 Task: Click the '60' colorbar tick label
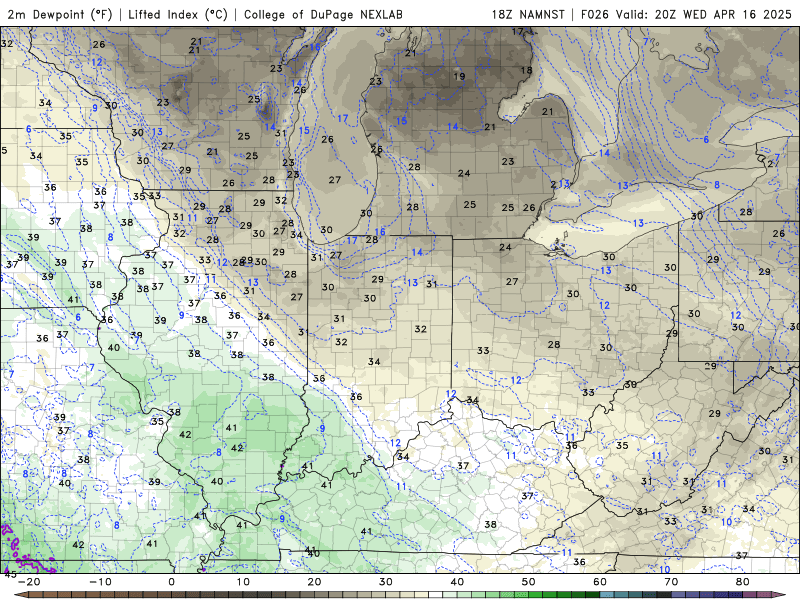point(600,582)
